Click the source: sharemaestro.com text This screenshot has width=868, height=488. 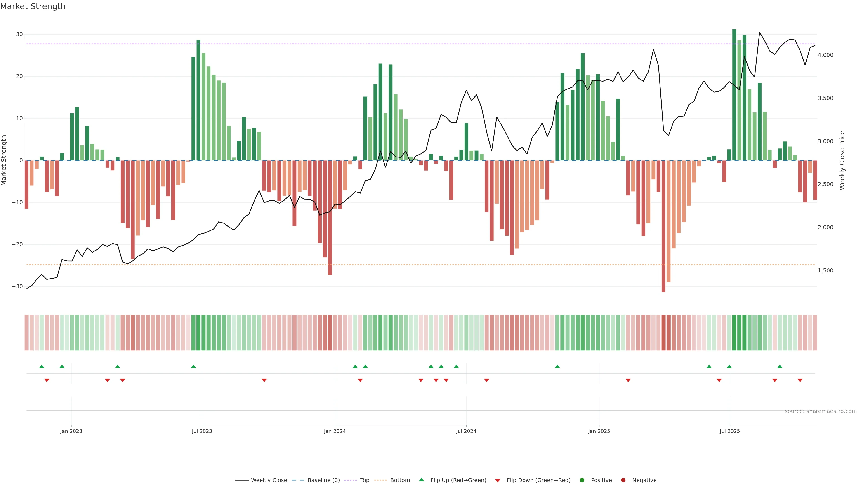821,411
